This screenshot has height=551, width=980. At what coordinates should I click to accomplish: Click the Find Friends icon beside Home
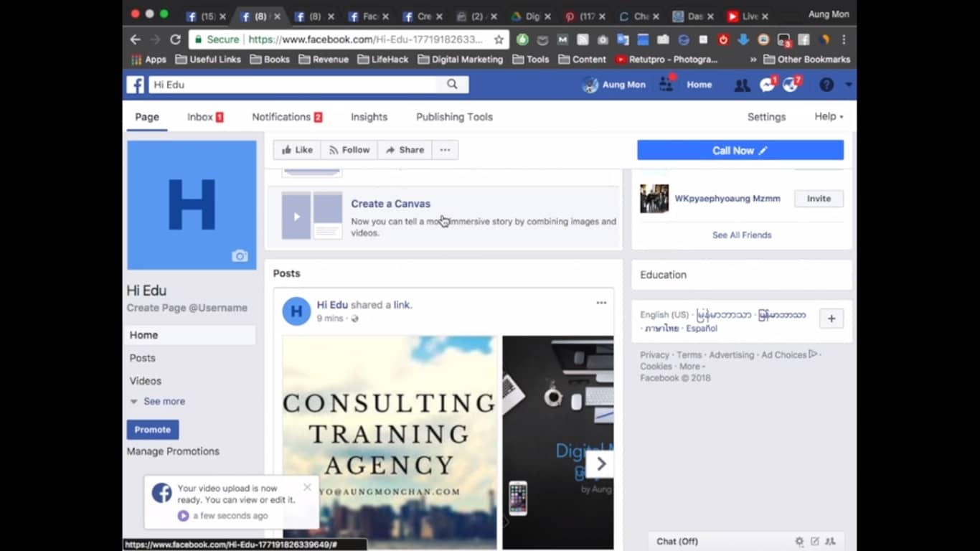coord(666,84)
